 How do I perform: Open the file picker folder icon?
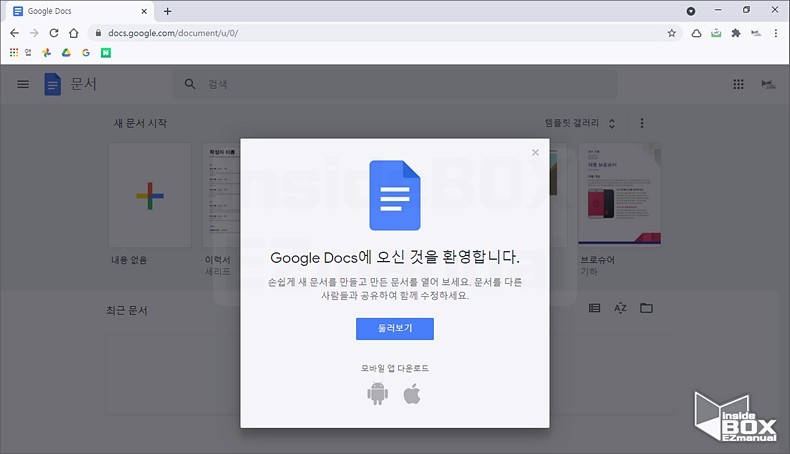point(646,308)
